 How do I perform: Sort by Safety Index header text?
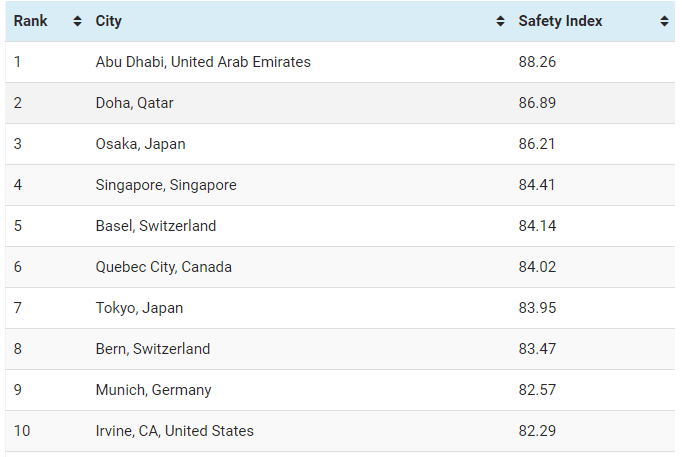pos(560,21)
